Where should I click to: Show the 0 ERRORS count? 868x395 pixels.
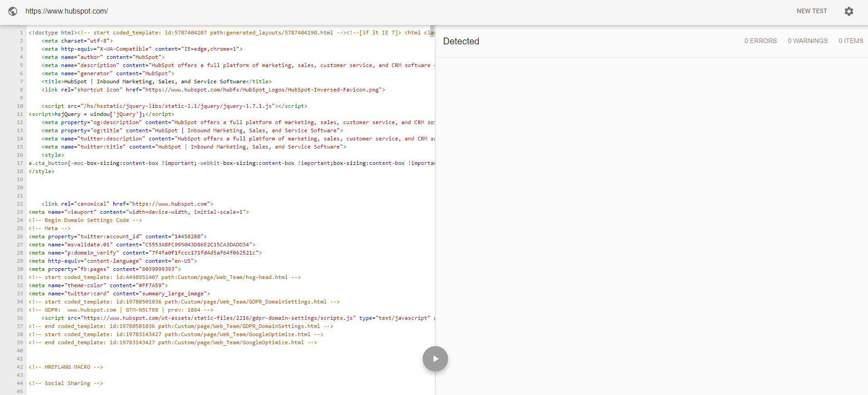point(761,41)
